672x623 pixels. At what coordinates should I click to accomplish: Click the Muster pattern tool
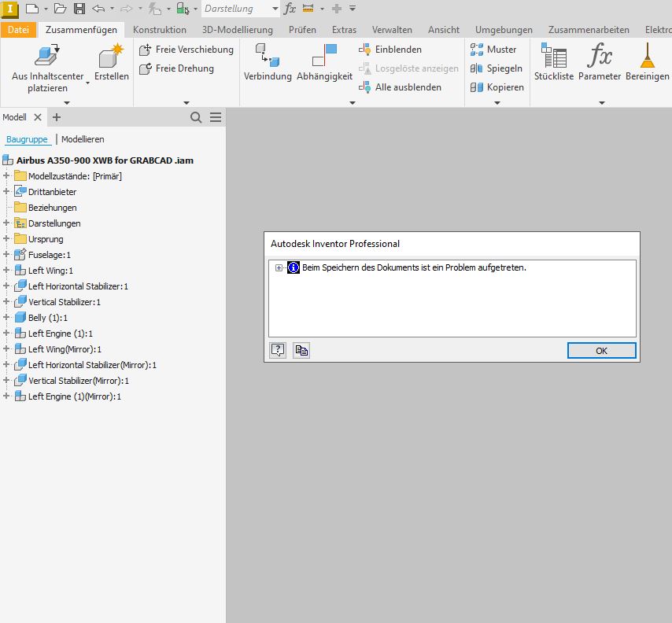click(493, 50)
